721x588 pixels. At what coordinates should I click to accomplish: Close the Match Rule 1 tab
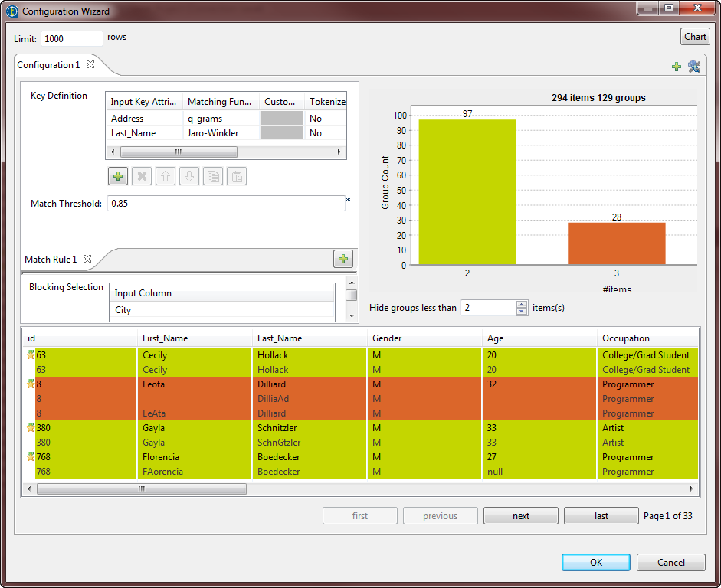87,259
